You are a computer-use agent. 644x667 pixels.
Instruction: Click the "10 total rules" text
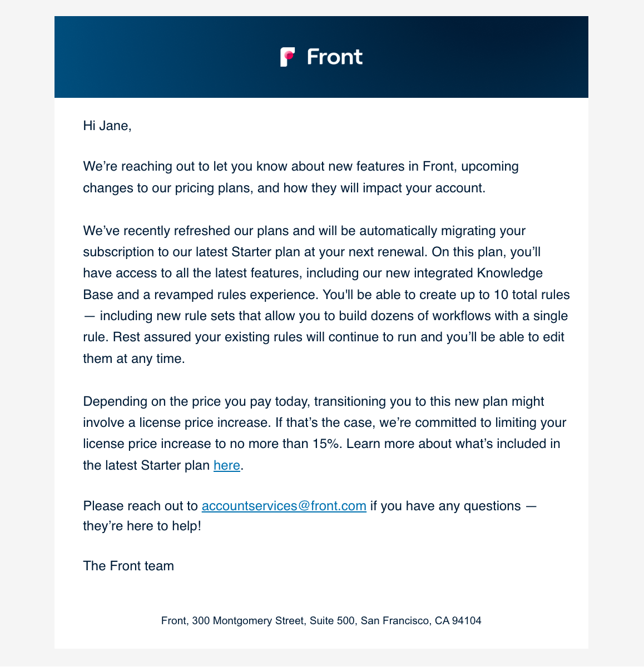(x=532, y=294)
